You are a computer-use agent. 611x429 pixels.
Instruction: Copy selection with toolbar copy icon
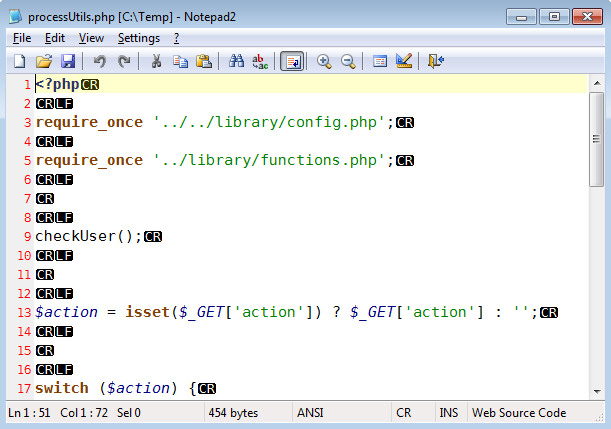pyautogui.click(x=180, y=61)
